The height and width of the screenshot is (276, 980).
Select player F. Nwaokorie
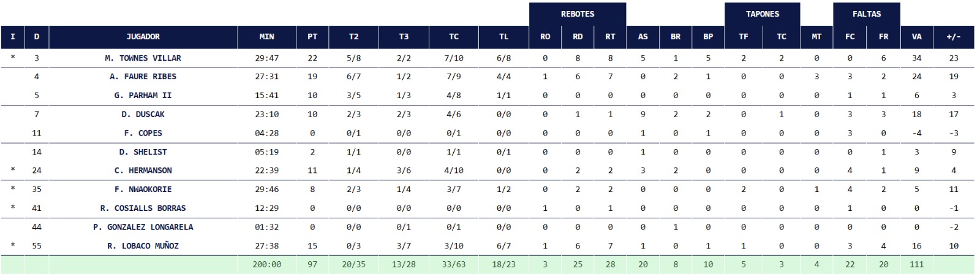(143, 190)
